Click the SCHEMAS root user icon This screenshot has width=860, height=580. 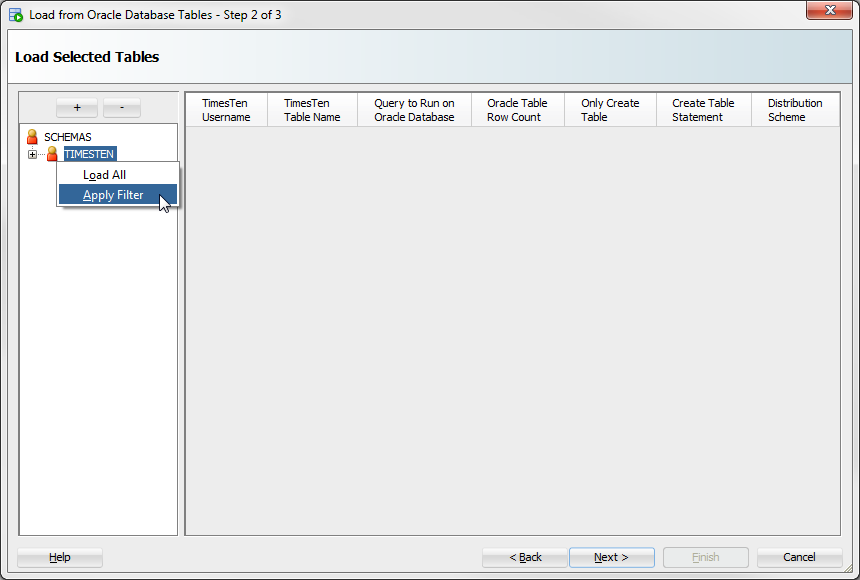tap(32, 137)
